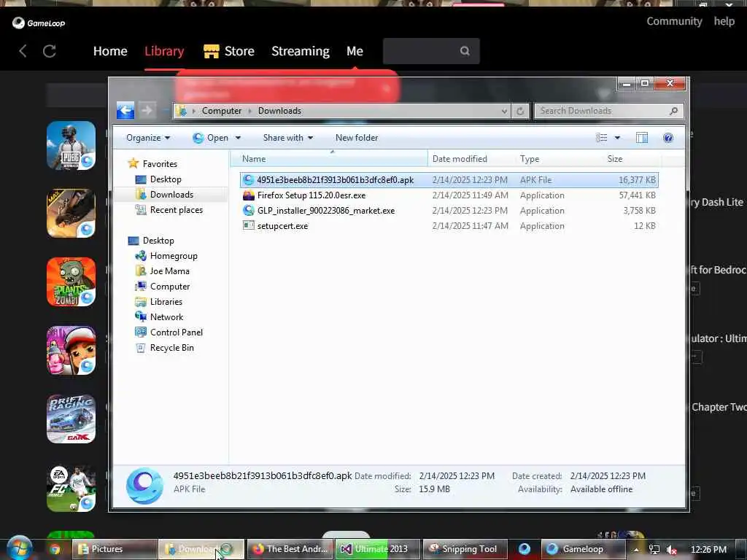The width and height of the screenshot is (747, 560).
Task: Open Explorer help icon
Action: click(668, 138)
